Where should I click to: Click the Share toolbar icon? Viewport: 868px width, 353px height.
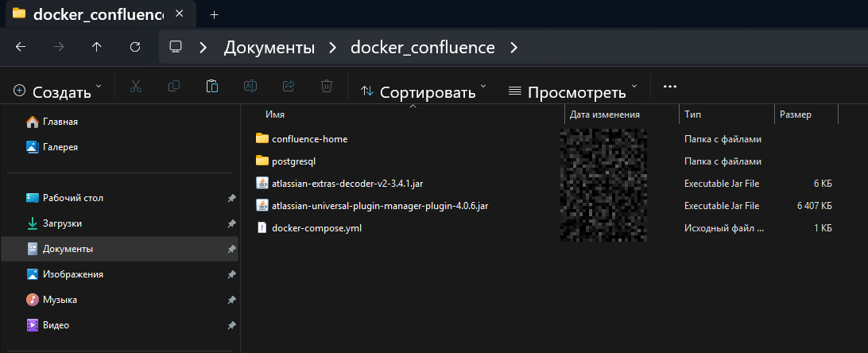289,87
